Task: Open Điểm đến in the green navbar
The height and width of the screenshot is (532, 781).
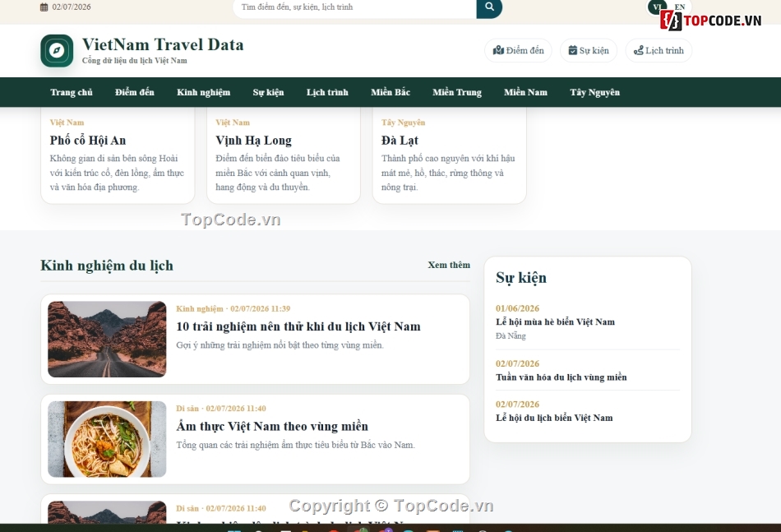Action: click(135, 92)
